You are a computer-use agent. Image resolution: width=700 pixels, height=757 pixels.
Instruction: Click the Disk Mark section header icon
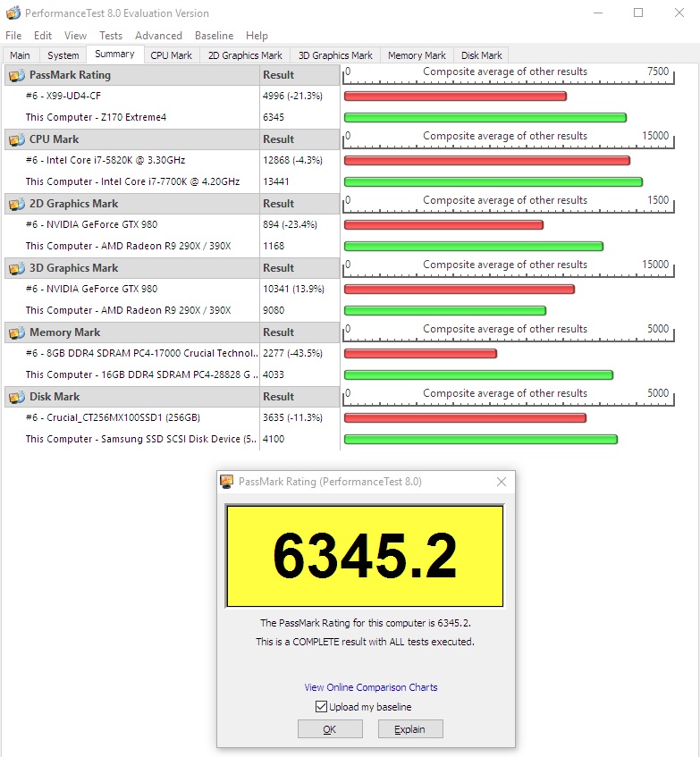point(17,397)
